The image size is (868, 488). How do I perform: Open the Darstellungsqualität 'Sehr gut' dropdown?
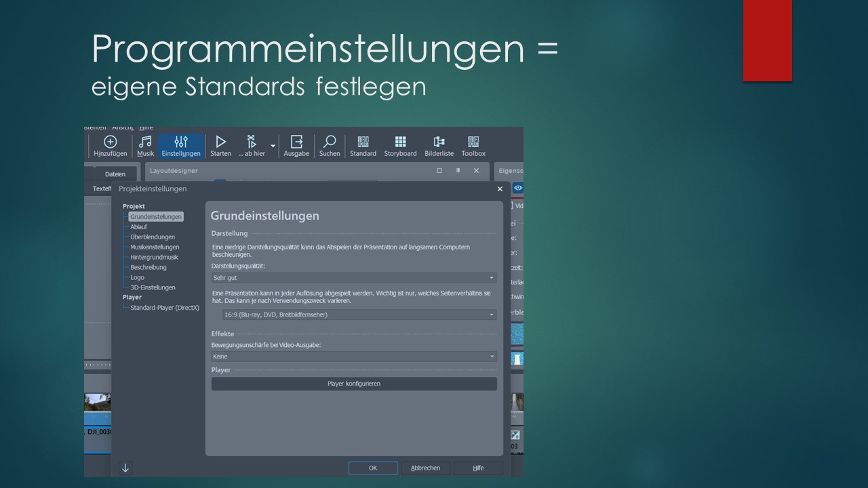pyautogui.click(x=354, y=278)
